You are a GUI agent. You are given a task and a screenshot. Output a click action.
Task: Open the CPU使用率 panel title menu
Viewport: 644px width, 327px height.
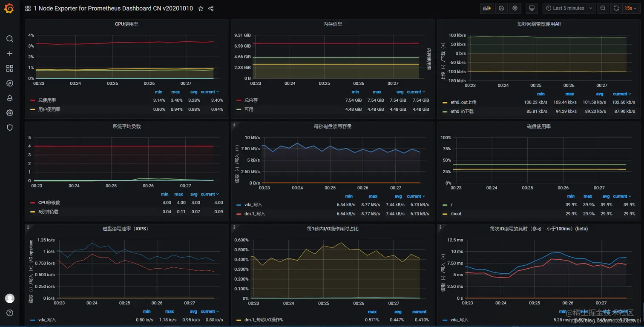point(126,24)
